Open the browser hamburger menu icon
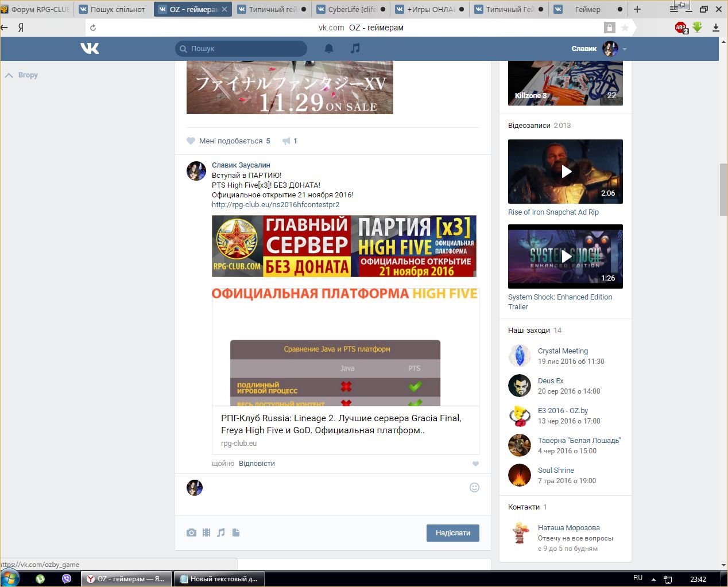 (x=674, y=9)
